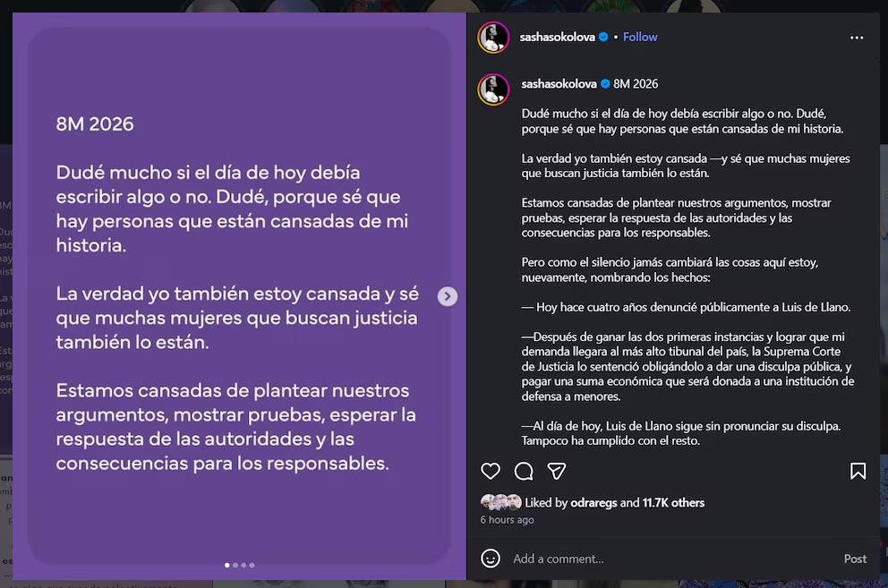Open the emoji picker smiley icon
This screenshot has height=588, width=888.
click(491, 558)
